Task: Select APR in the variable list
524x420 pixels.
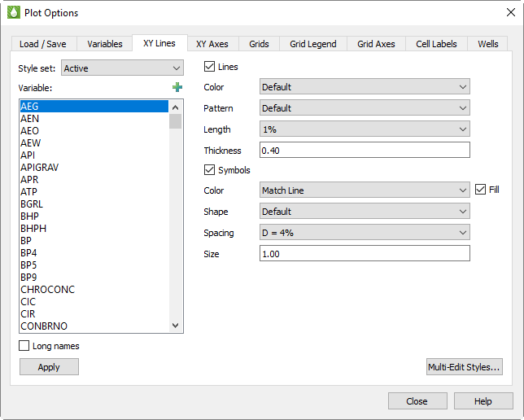Action: 94,180
